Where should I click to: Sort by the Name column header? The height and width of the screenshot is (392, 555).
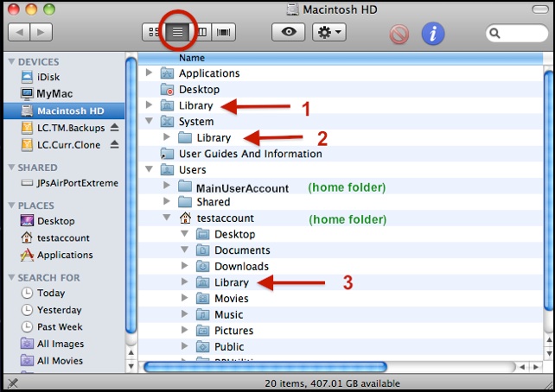[192, 58]
